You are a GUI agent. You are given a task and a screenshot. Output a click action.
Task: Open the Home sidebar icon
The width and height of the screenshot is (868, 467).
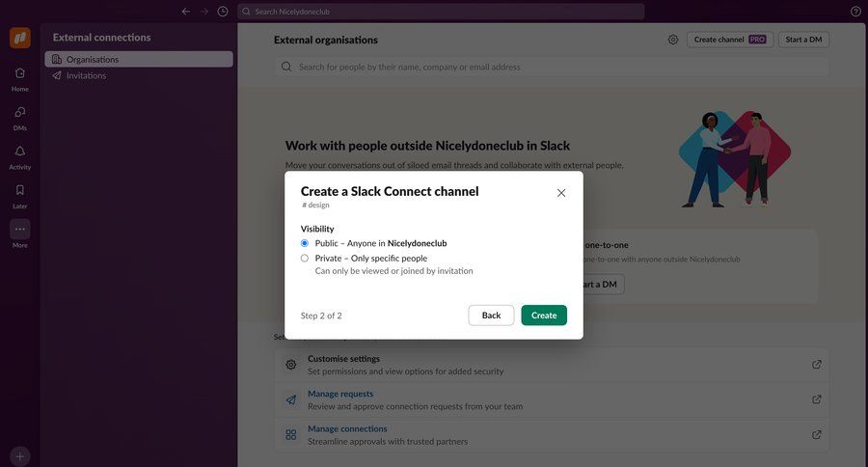pos(19,74)
